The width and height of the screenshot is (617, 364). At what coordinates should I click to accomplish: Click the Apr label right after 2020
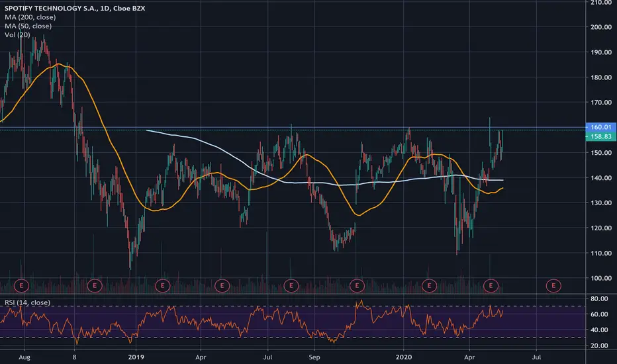click(x=469, y=357)
